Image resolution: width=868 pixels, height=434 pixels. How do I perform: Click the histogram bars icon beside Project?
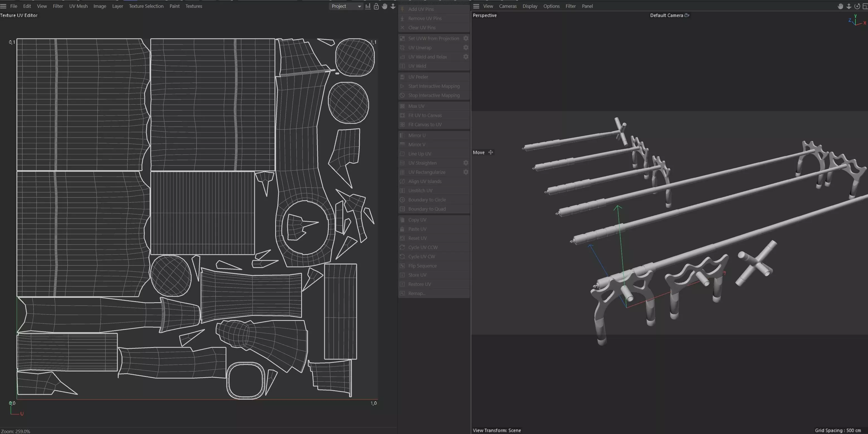tap(368, 6)
